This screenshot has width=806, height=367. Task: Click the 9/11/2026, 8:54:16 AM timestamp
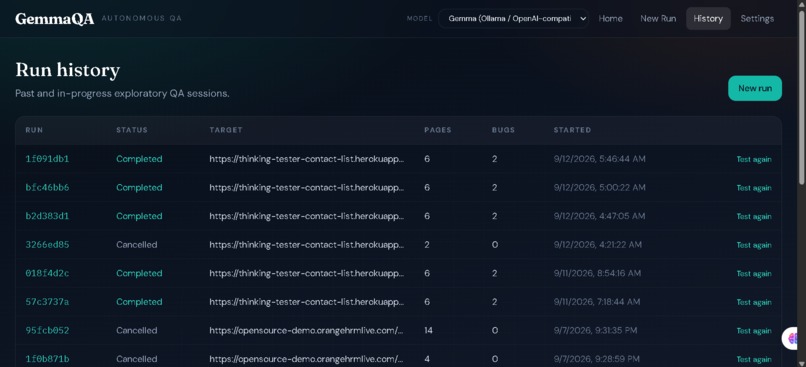tap(597, 273)
